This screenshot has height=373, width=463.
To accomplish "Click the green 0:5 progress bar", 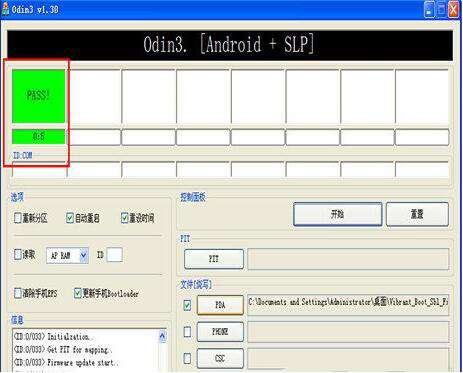I will (x=39, y=137).
